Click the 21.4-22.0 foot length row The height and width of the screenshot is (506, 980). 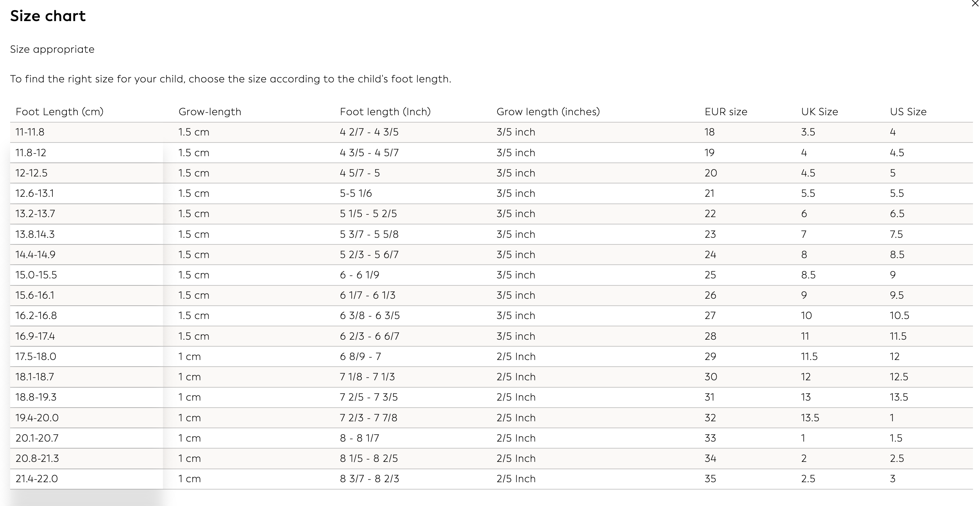click(x=37, y=479)
